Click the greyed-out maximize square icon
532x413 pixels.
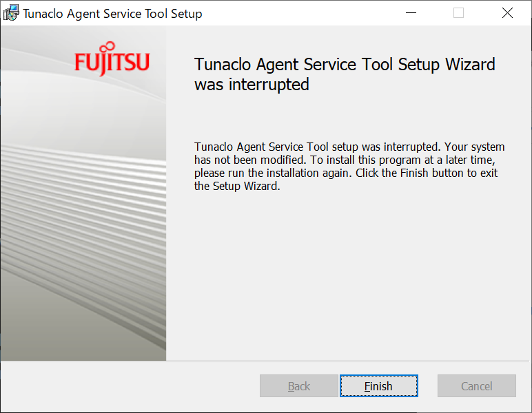tap(458, 13)
